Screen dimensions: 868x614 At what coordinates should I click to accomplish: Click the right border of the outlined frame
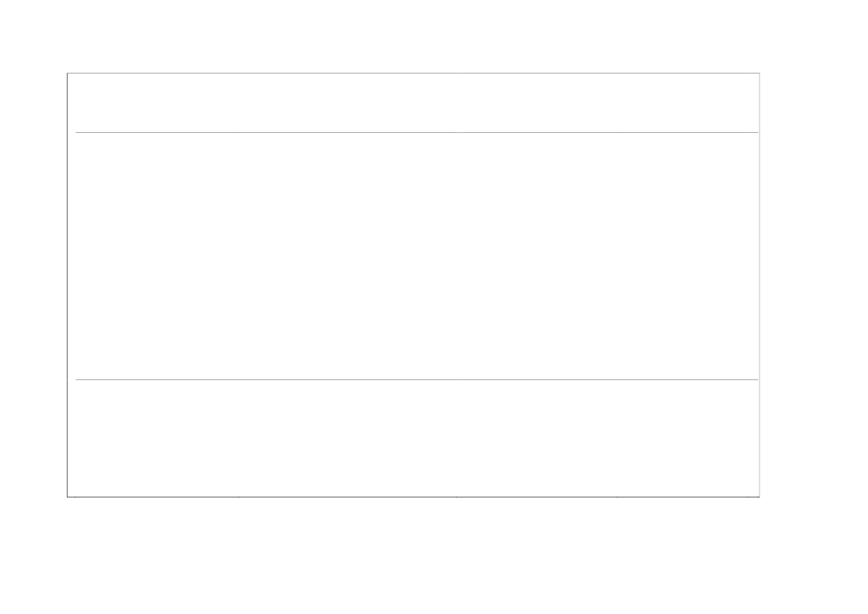(x=760, y=284)
